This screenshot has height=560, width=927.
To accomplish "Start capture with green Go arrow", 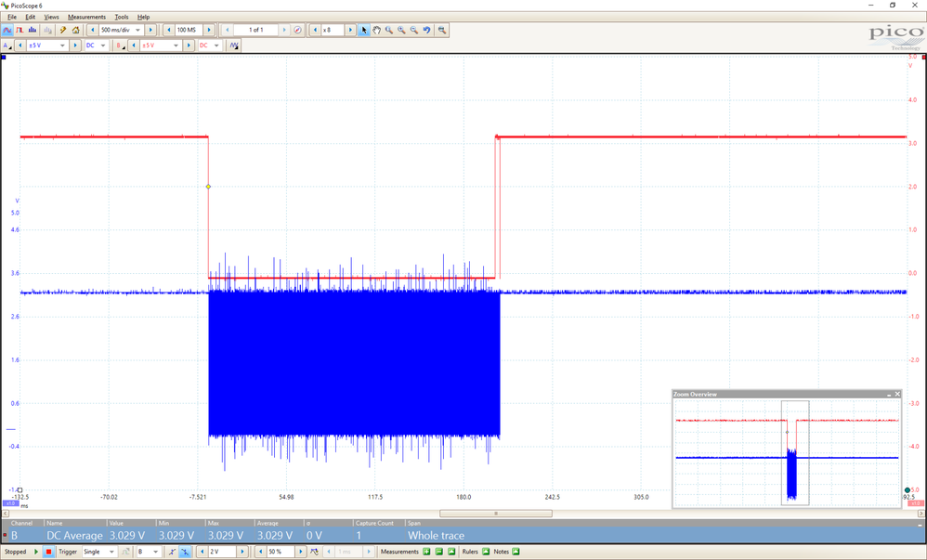I will (x=36, y=552).
